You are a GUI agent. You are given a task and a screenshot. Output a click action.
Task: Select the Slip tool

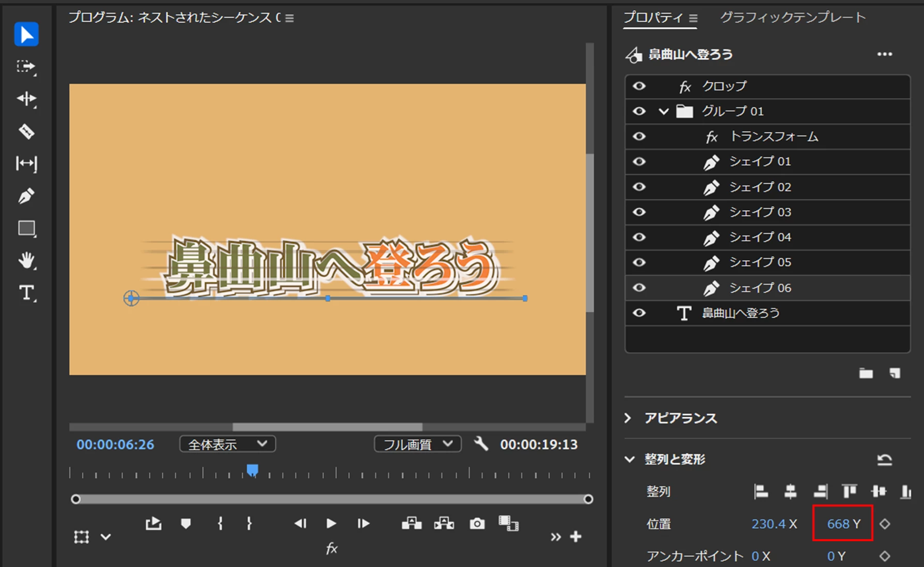26,164
